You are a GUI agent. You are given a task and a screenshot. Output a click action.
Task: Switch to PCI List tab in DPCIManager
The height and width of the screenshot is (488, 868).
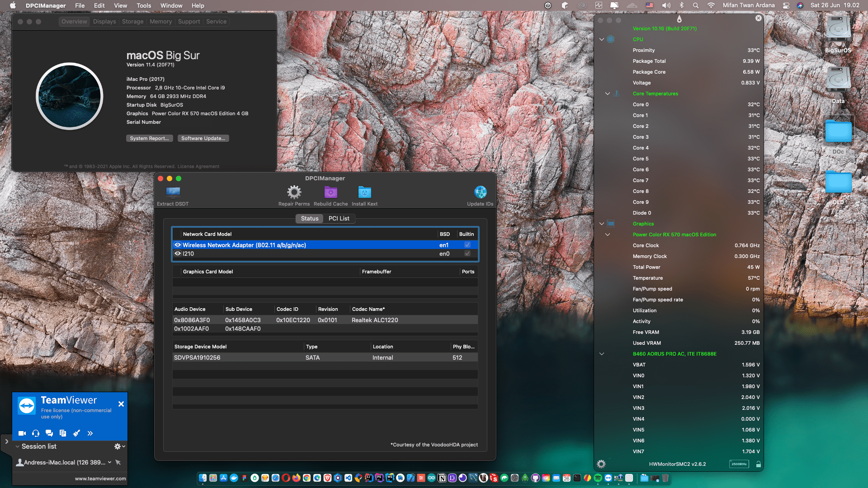click(x=339, y=218)
